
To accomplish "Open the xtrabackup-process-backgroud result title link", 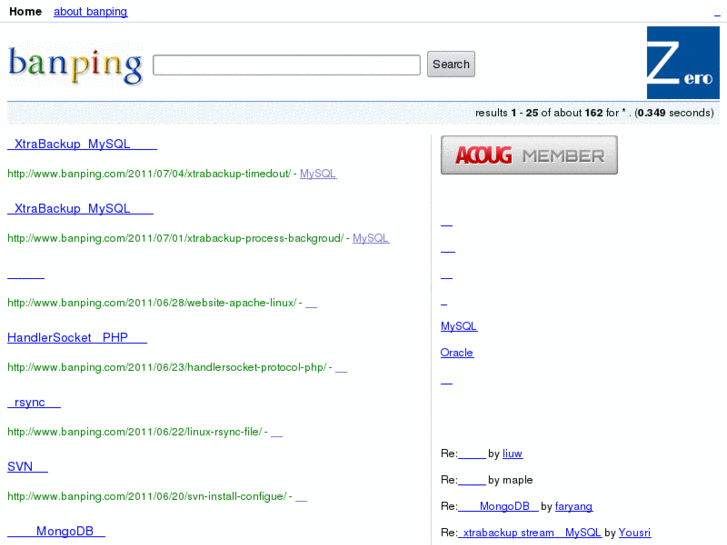I will (x=80, y=209).
